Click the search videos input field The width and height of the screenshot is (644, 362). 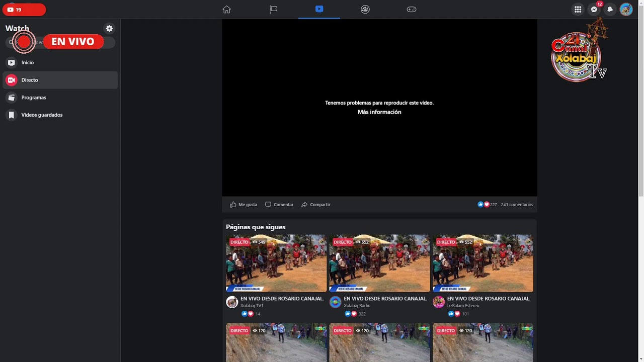(x=60, y=42)
